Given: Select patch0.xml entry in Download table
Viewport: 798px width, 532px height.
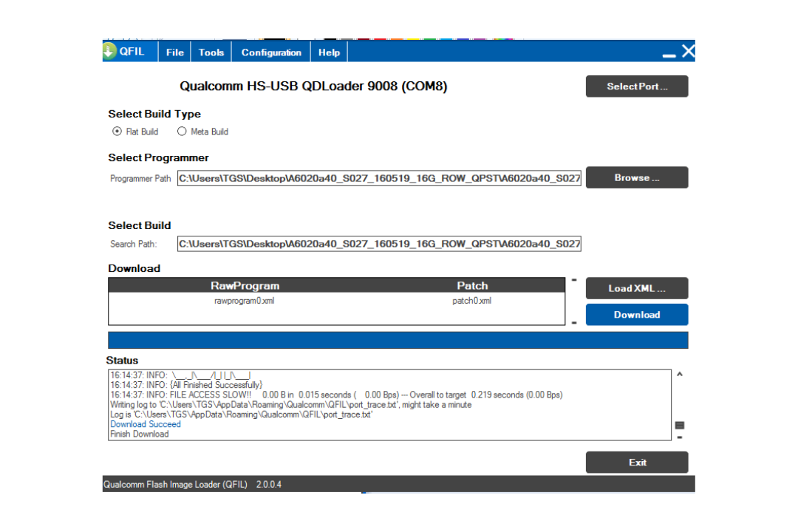Looking at the screenshot, I should (471, 301).
